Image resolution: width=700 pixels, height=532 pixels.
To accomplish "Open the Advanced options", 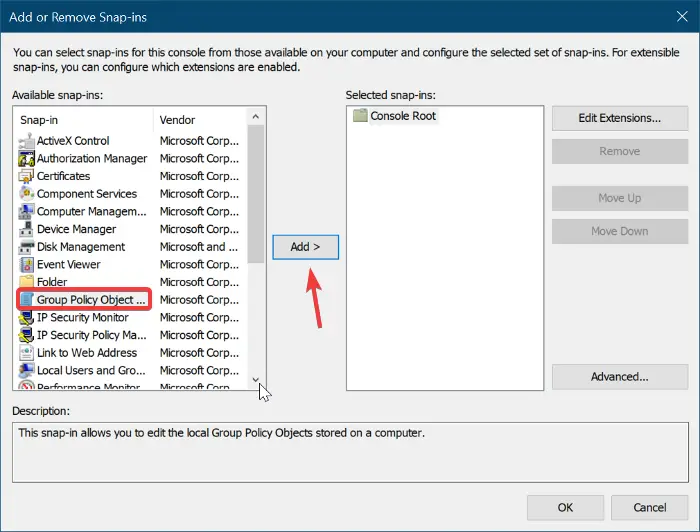I will (x=620, y=377).
